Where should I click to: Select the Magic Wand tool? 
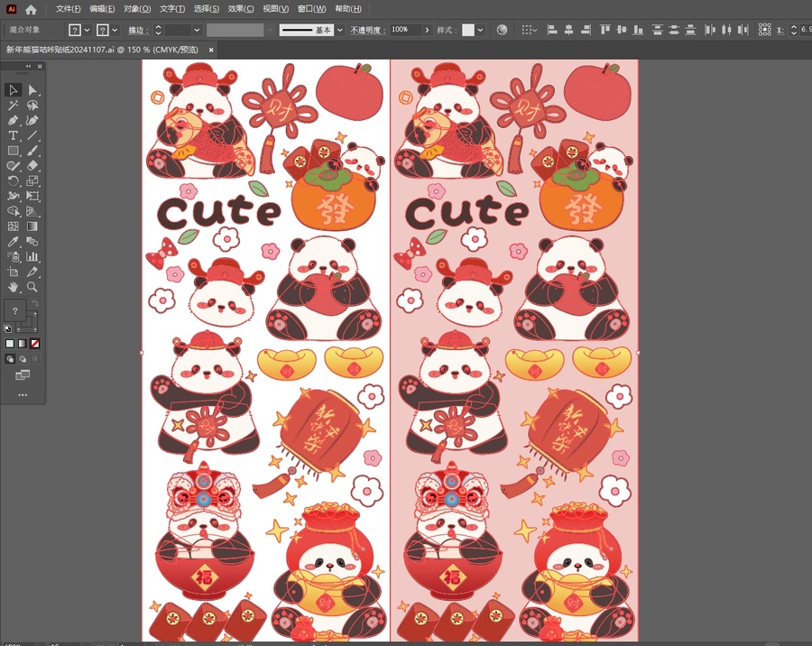(13, 106)
